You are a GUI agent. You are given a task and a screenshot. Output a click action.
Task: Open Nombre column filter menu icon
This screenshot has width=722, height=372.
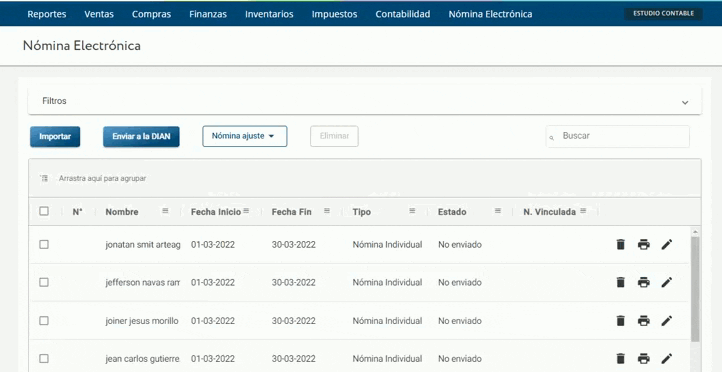point(165,211)
